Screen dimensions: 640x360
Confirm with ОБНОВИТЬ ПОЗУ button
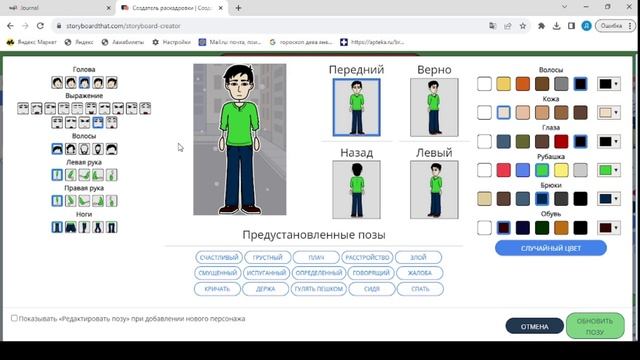(595, 326)
